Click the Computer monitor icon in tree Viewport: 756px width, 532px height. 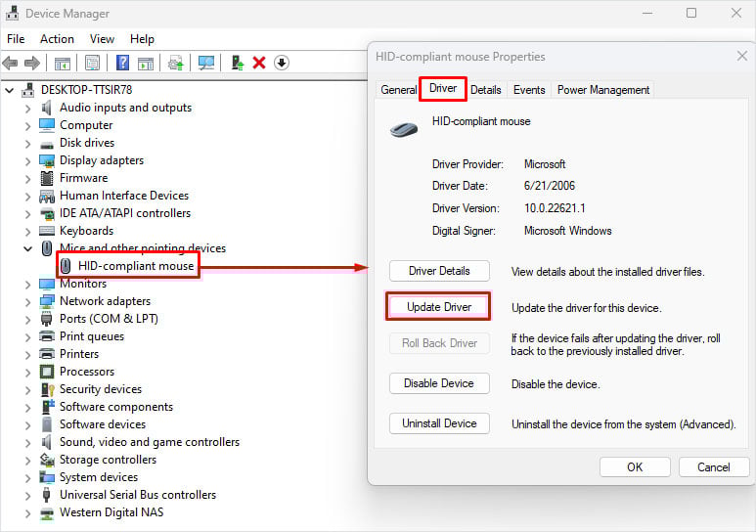47,125
